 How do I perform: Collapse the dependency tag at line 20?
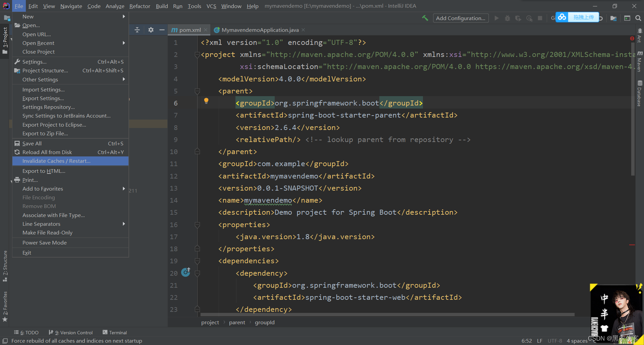197,273
